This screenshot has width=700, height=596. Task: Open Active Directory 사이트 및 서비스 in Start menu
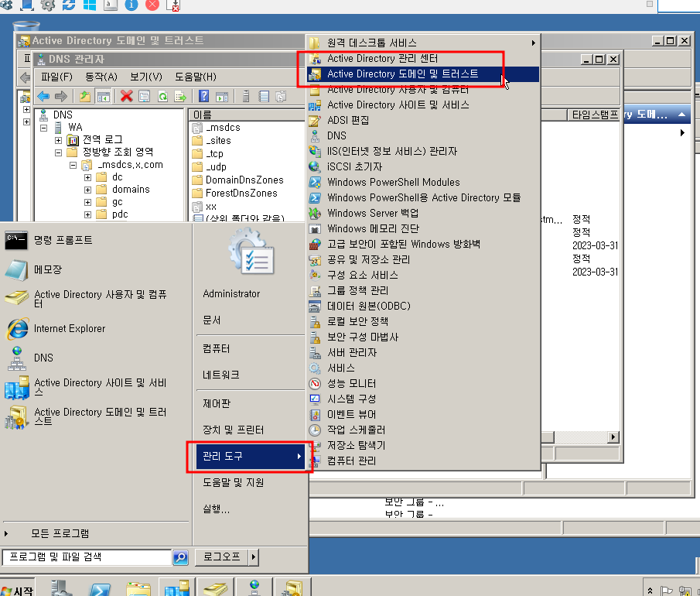tap(96, 387)
